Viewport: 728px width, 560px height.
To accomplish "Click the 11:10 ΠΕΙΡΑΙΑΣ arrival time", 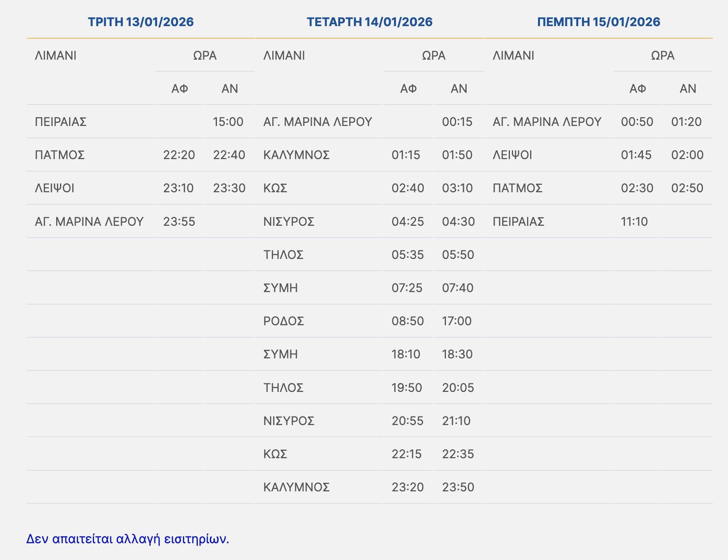I will click(634, 222).
